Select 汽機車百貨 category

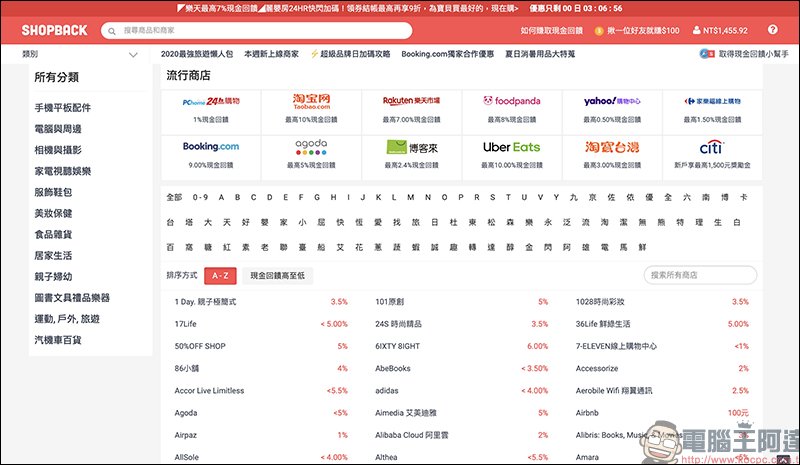(x=58, y=340)
